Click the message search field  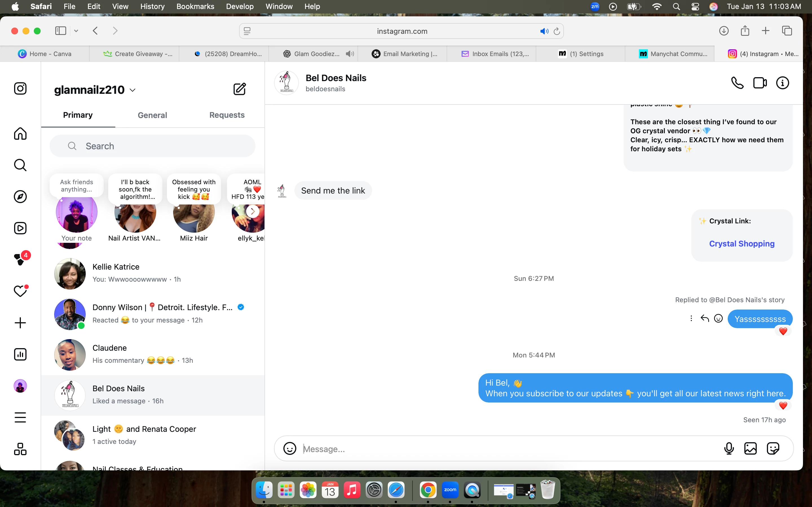pyautogui.click(x=153, y=146)
